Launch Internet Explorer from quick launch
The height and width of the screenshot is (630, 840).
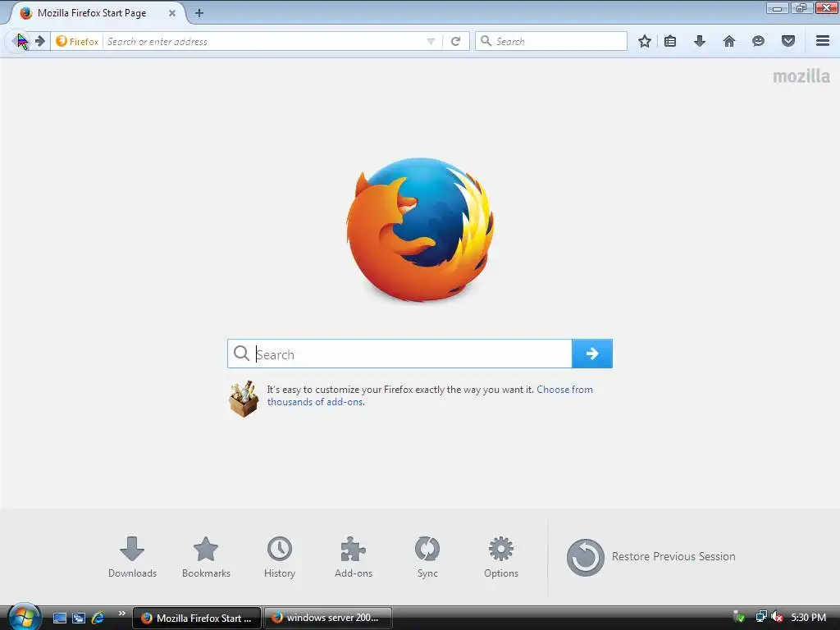[x=98, y=619]
